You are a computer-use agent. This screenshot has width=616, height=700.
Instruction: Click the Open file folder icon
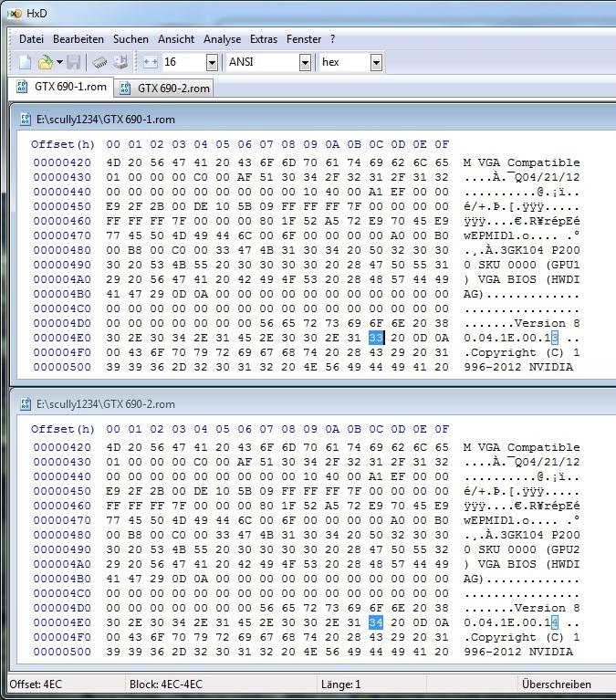coord(45,62)
